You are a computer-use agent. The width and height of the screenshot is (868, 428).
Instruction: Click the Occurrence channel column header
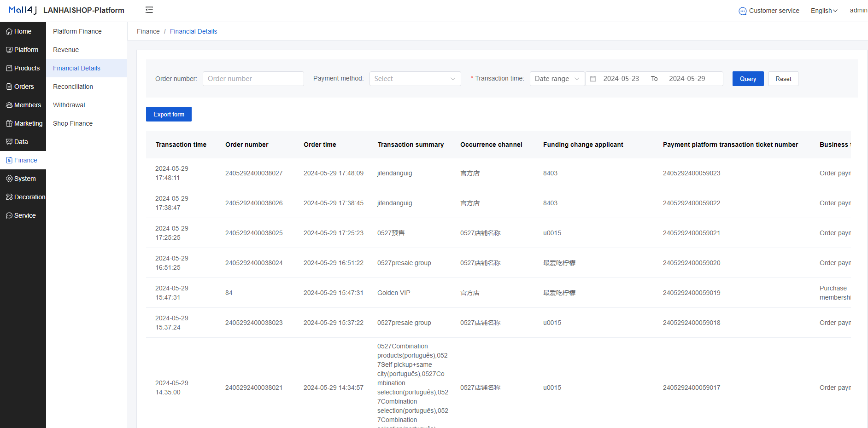491,145
